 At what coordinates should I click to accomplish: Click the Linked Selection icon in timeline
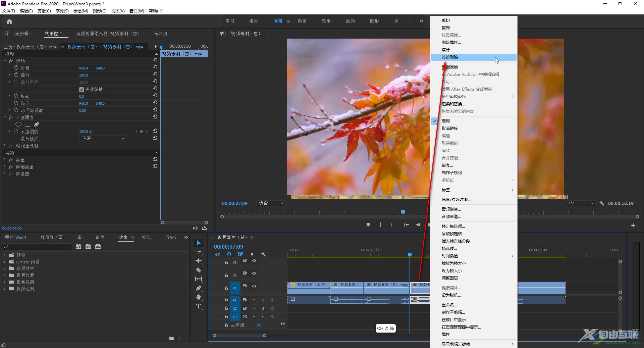(240, 254)
